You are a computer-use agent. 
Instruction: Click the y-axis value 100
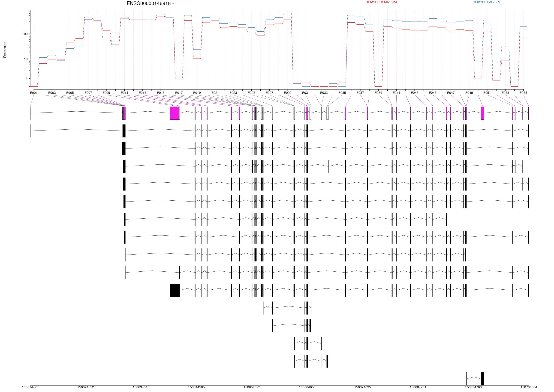coord(25,34)
